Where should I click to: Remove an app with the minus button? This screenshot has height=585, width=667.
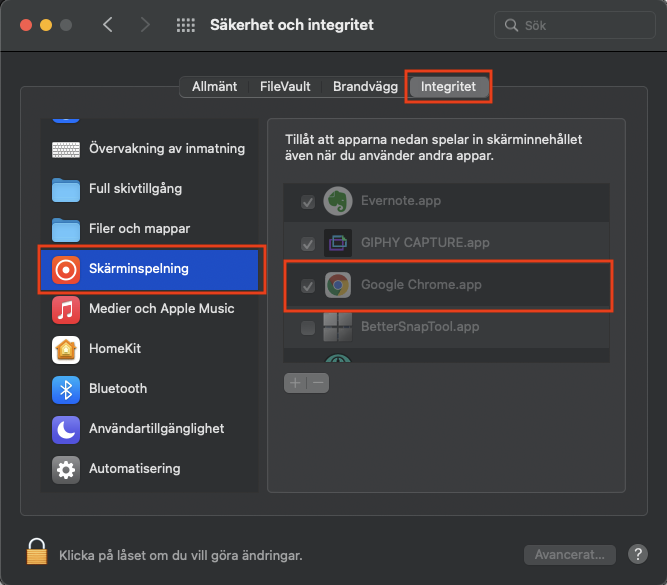[x=318, y=383]
